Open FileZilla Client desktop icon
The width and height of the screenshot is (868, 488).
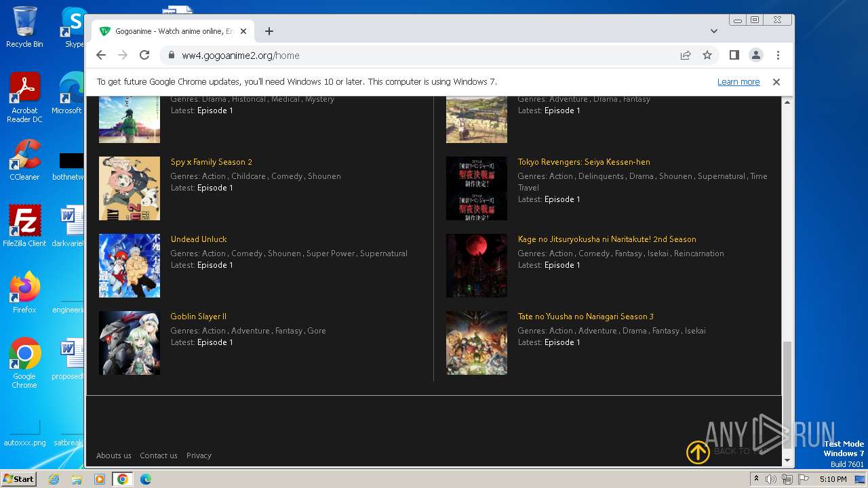pos(24,226)
